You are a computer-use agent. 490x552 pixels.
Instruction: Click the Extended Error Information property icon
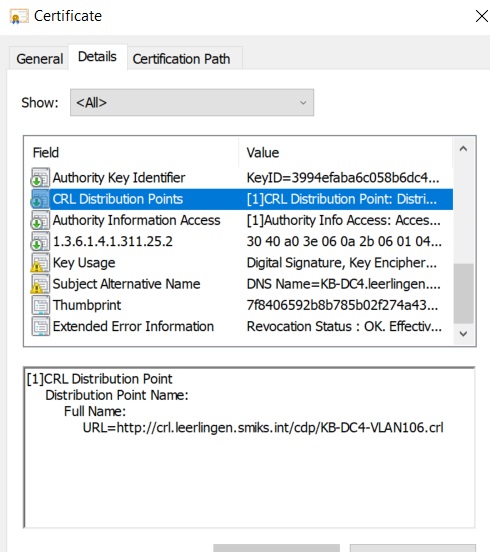point(40,326)
